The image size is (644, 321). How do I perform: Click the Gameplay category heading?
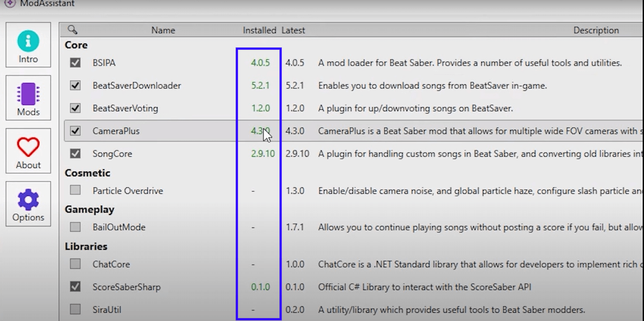(89, 210)
